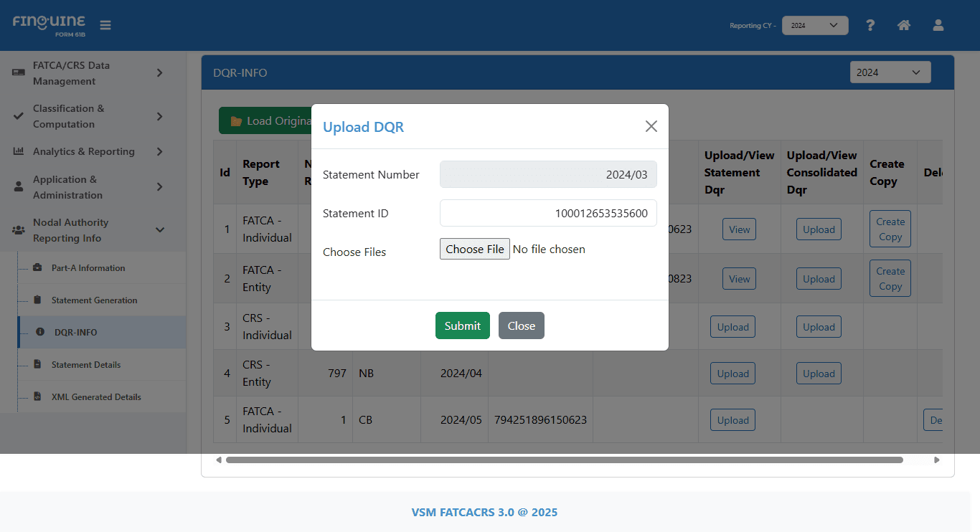Open the DQR-INFO panel year dropdown
This screenshot has height=532, width=980.
(x=890, y=72)
